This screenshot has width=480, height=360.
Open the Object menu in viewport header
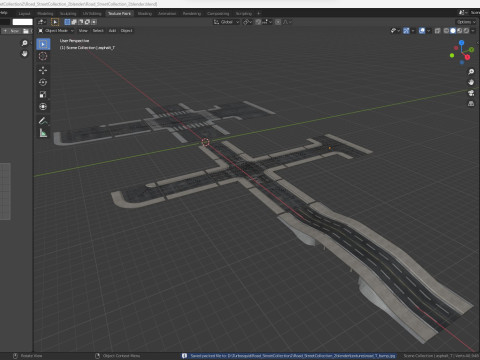point(126,31)
